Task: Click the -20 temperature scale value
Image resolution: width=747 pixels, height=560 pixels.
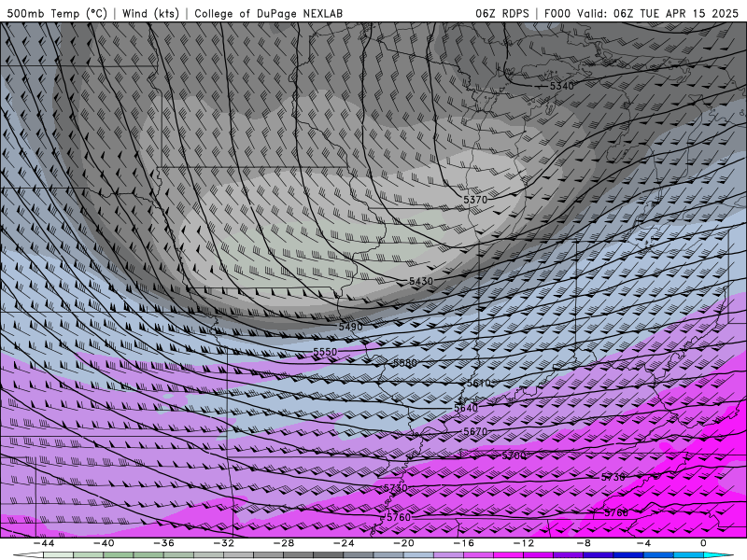Action: pos(403,543)
